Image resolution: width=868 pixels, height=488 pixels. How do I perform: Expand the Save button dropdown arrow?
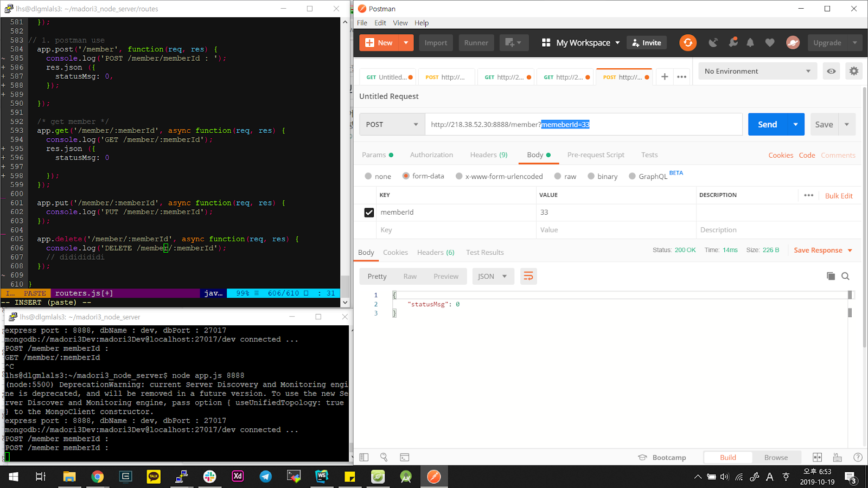(847, 124)
